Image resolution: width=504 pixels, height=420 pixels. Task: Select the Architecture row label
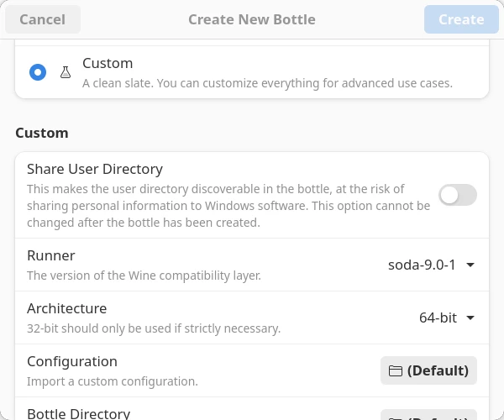(66, 308)
